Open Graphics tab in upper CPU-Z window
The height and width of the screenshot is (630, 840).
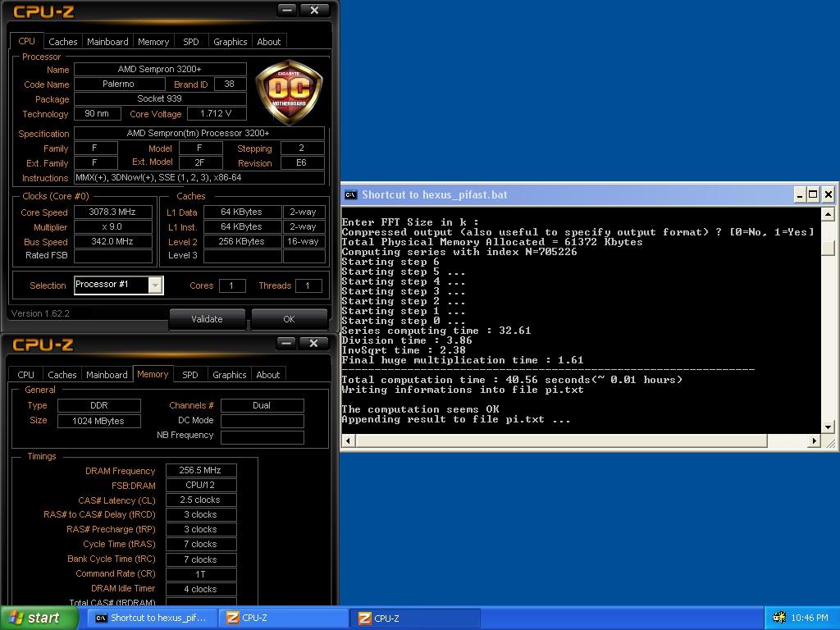click(x=231, y=42)
